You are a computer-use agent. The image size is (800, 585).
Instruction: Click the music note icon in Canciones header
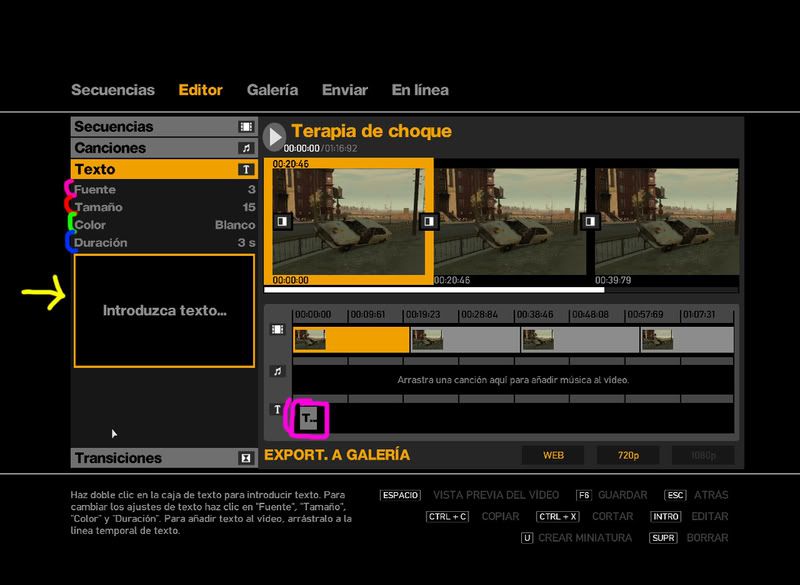click(x=246, y=148)
